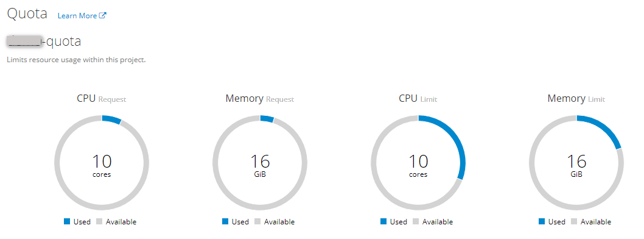This screenshot has width=644, height=239.
Task: Click the external link icon beside Learn More
Action: tap(103, 16)
